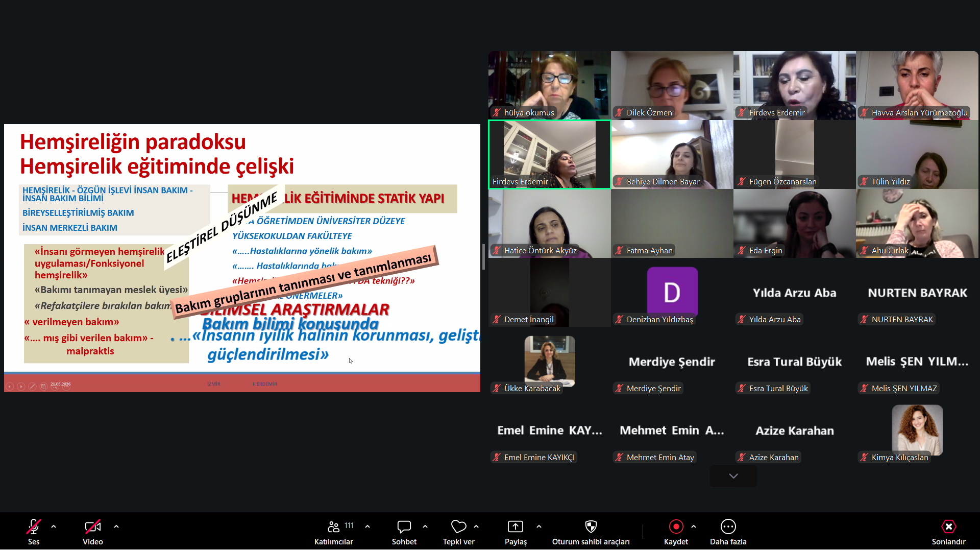The width and height of the screenshot is (980, 550).
Task: Select Ükke Karabacak profile photo tile
Action: tap(550, 361)
